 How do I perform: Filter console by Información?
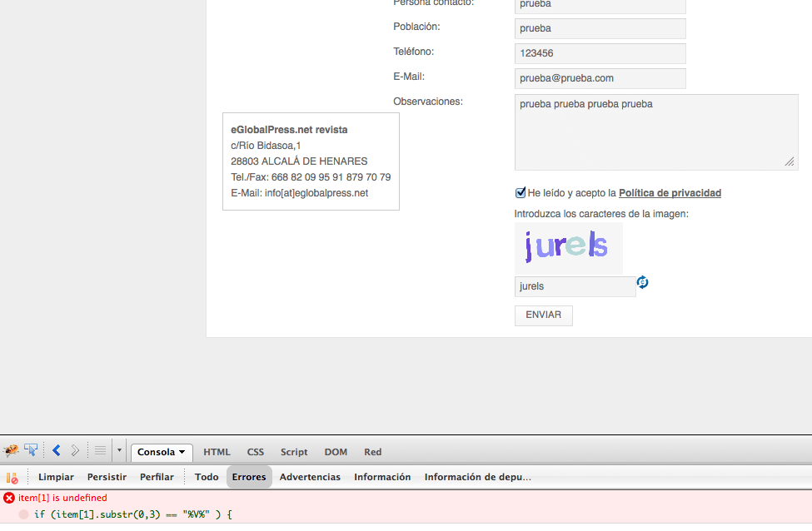pyautogui.click(x=382, y=477)
